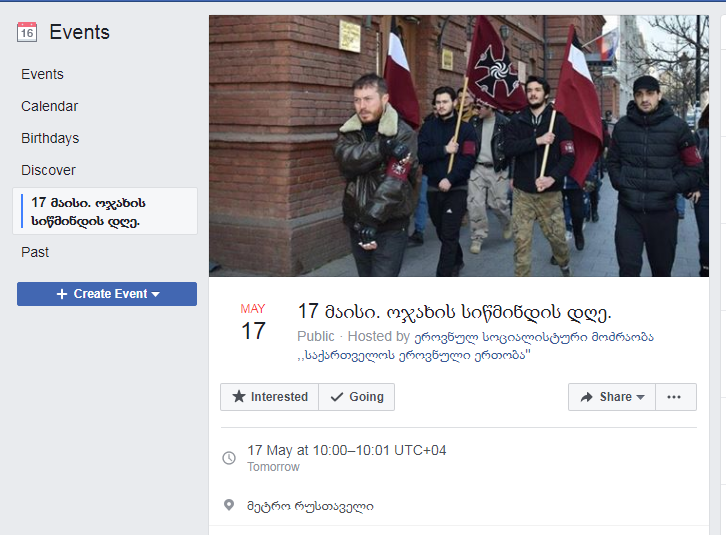Mark yourself as Interested in the event

click(x=269, y=397)
